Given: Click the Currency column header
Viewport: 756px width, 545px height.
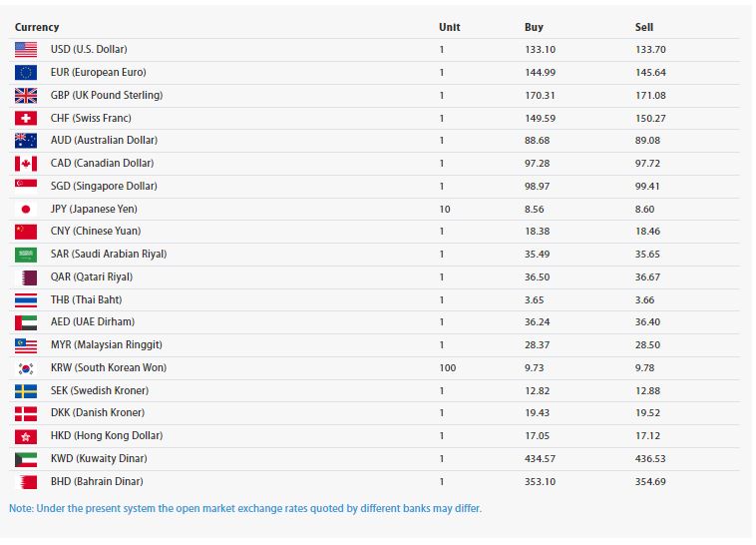Looking at the screenshot, I should click(37, 27).
